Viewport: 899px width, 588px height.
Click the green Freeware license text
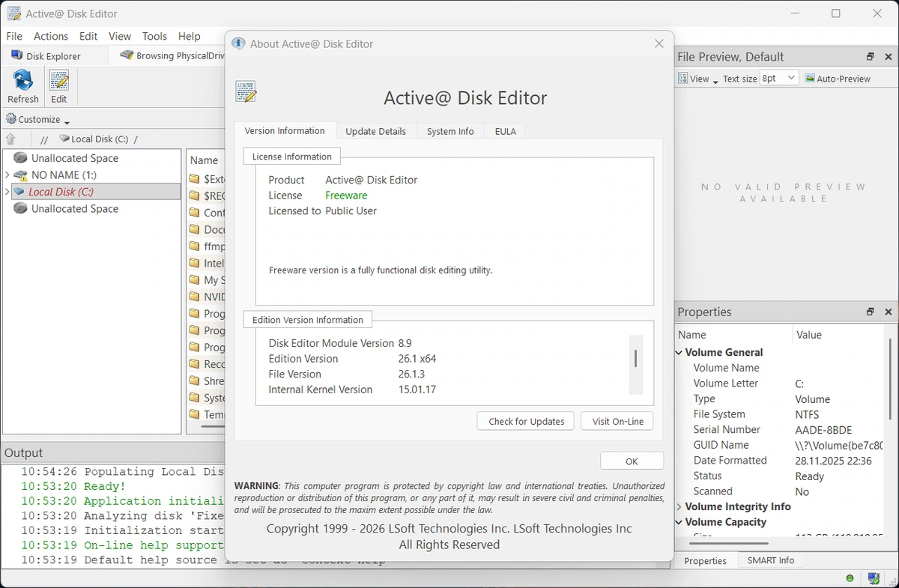point(346,196)
